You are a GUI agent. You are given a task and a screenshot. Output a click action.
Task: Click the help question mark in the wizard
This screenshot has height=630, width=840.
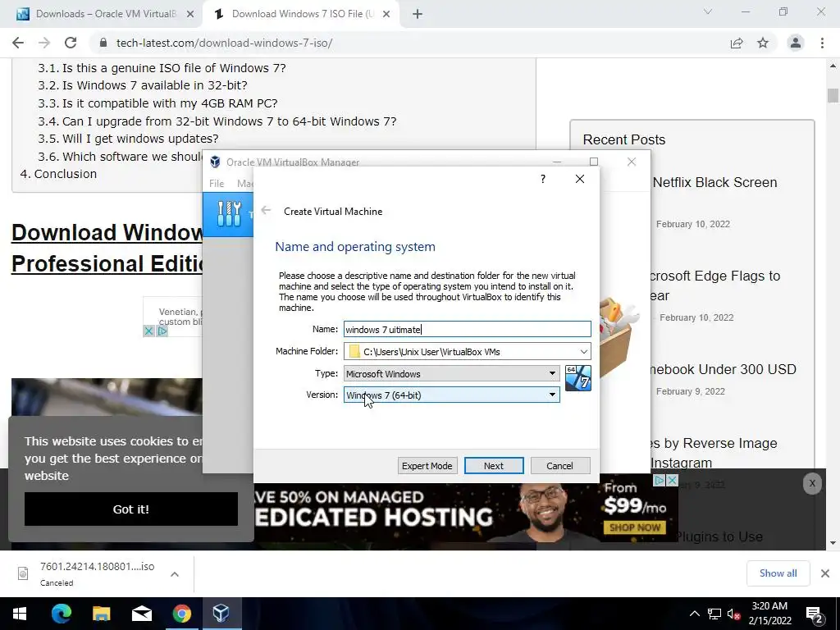543,179
